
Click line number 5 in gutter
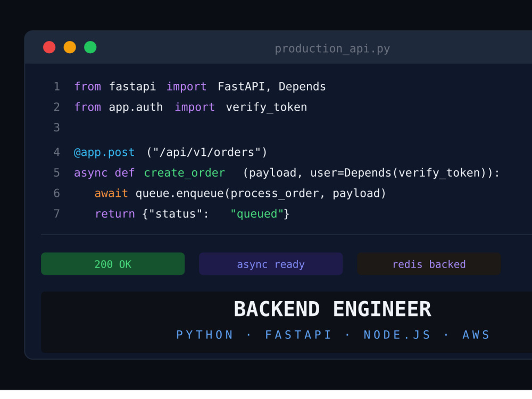pyautogui.click(x=57, y=173)
